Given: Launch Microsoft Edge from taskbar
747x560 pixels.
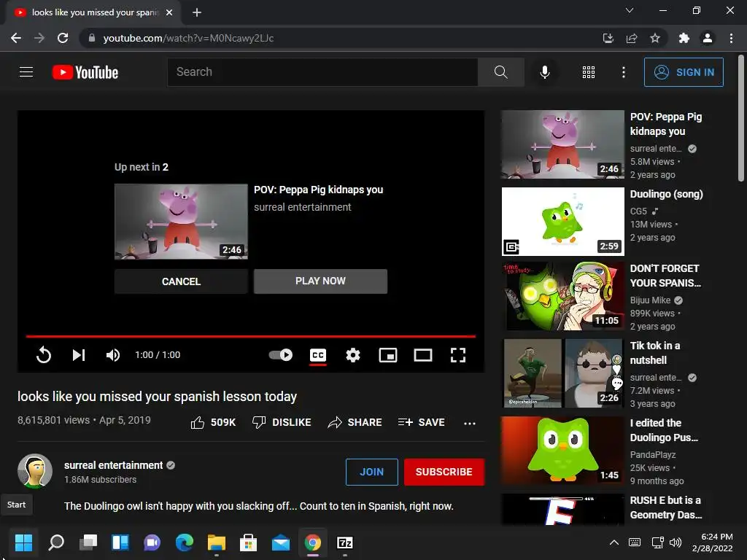Looking at the screenshot, I should pos(185,542).
